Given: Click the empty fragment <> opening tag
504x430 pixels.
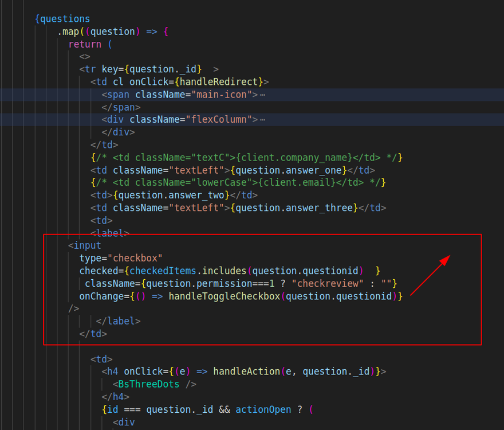Looking at the screenshot, I should pos(85,57).
